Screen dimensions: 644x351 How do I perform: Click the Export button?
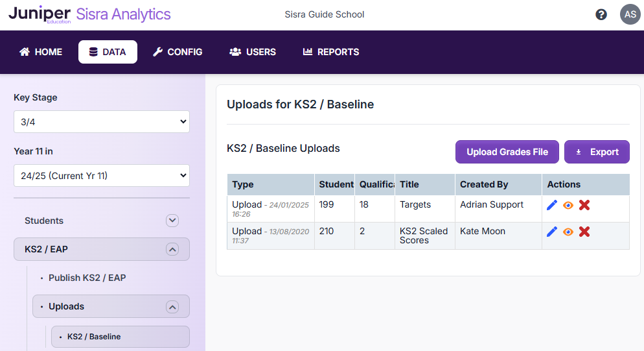[597, 152]
